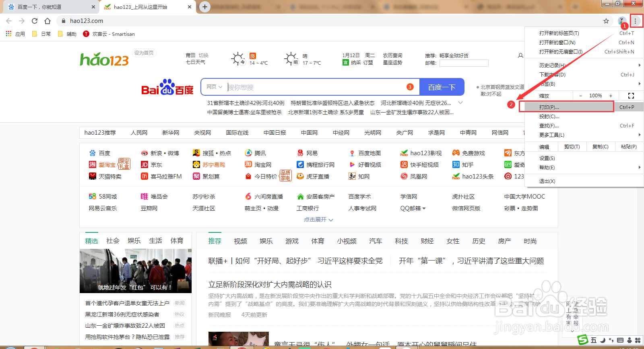Click 复制(C) in the edit row
The width and height of the screenshot is (644, 349).
pos(601,147)
